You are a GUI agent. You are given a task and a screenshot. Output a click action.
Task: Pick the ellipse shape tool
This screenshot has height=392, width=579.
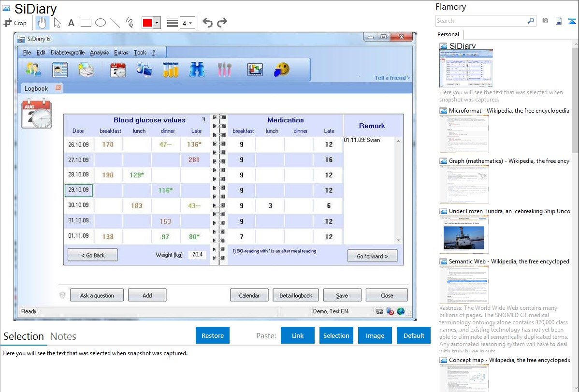click(101, 23)
